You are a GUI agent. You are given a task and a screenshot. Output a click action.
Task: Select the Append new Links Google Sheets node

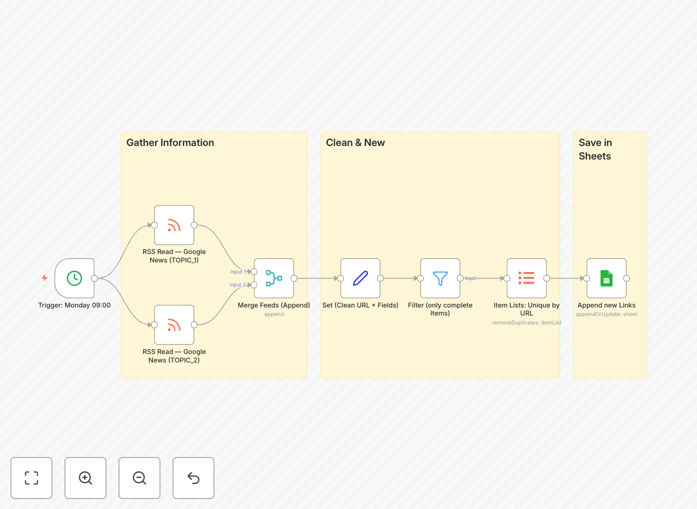pos(606,278)
